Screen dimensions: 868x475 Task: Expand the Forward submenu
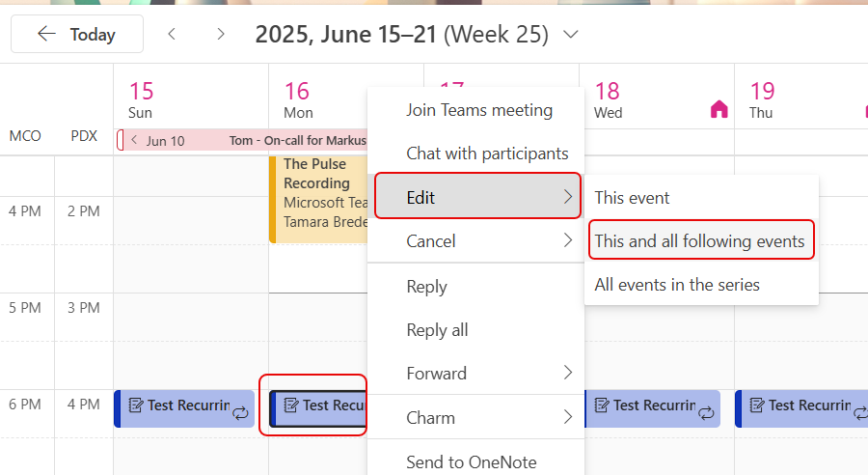coord(477,374)
